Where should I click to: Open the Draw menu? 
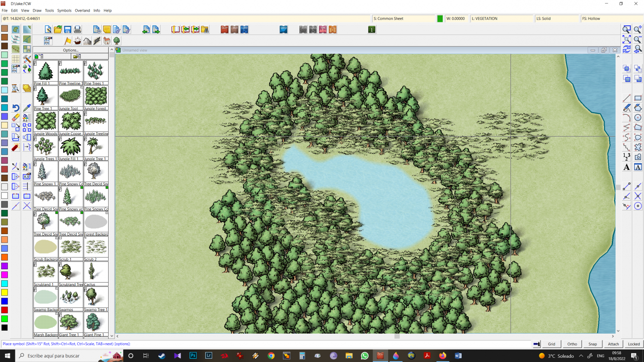[x=37, y=10]
